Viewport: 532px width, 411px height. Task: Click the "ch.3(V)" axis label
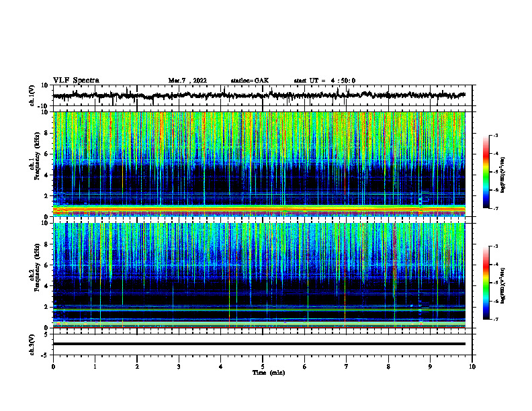pyautogui.click(x=32, y=345)
